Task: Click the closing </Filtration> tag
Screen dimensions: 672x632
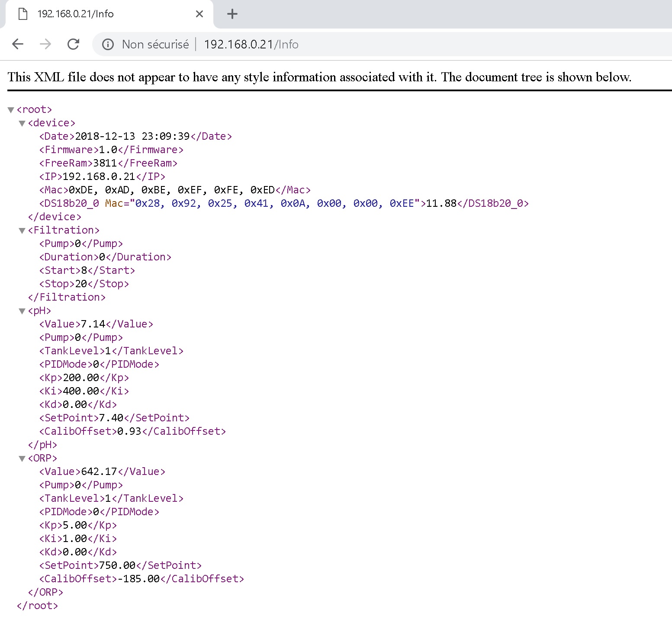Action: point(67,297)
